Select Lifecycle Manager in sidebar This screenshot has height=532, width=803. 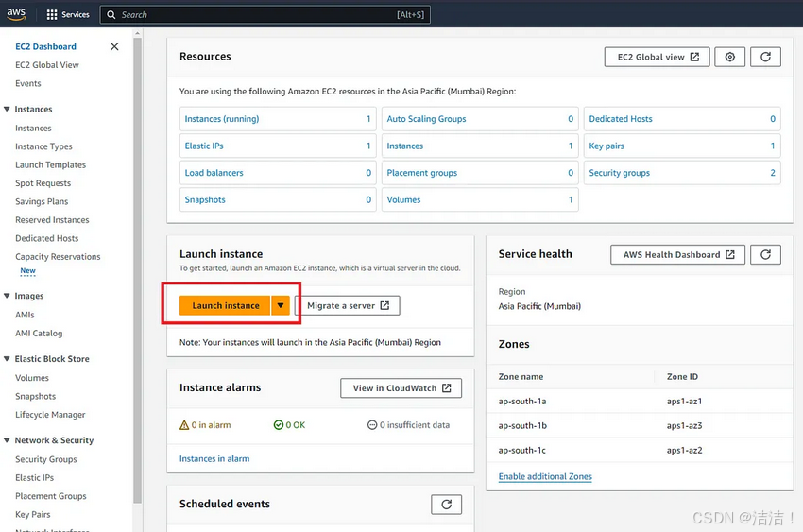click(x=50, y=415)
